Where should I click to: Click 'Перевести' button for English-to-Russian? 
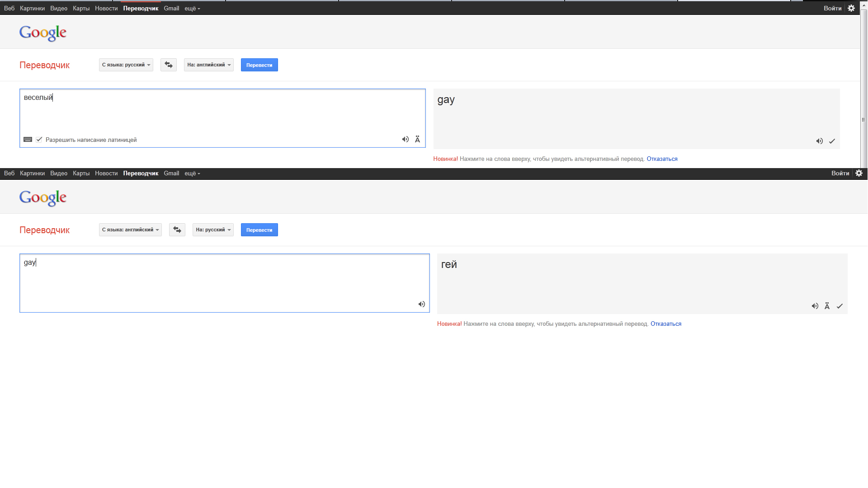click(259, 230)
